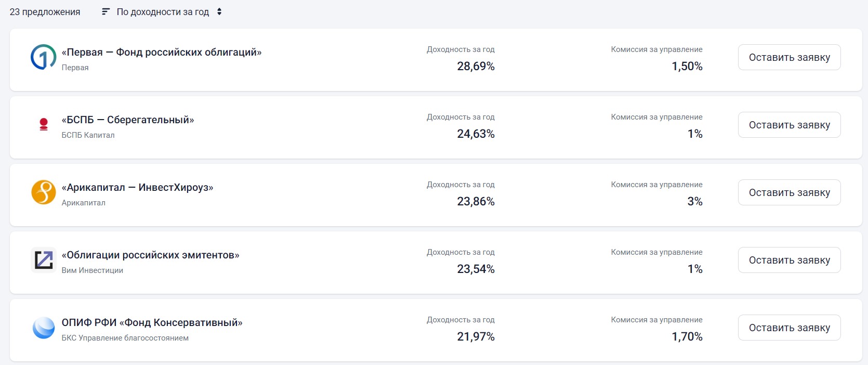Click Оставить заявку for БСПБ — Сберегательный

coord(789,125)
